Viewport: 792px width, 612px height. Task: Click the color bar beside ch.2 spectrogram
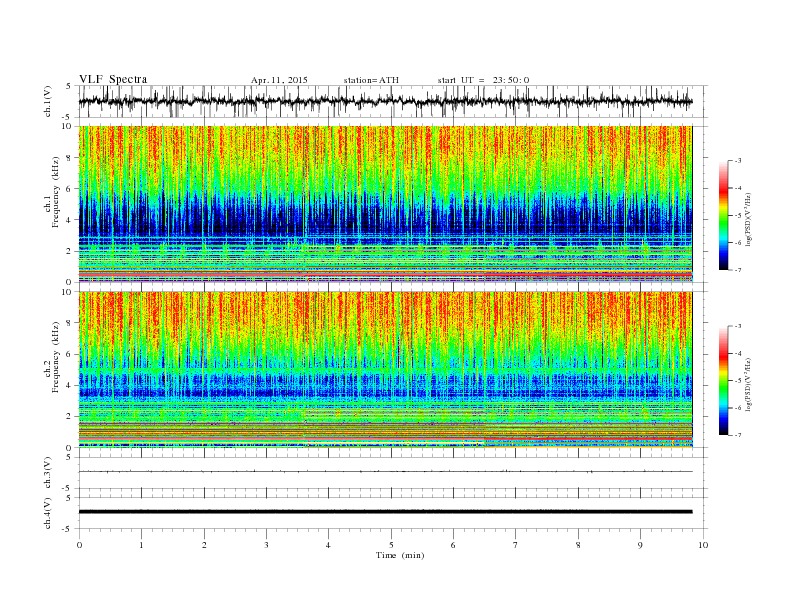point(723,380)
